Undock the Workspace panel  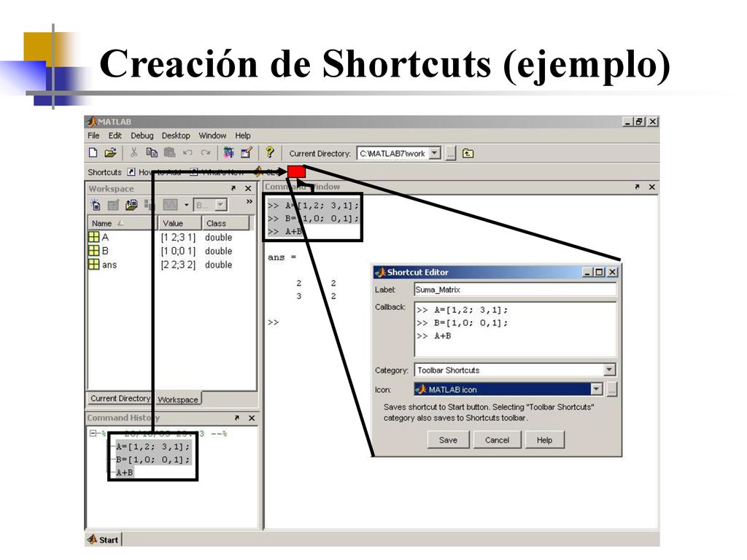233,188
